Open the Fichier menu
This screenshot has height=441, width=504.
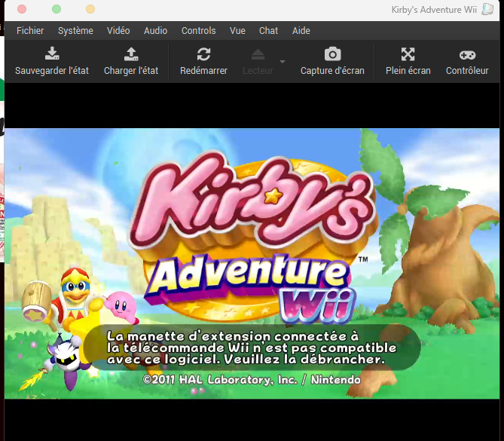tap(30, 31)
